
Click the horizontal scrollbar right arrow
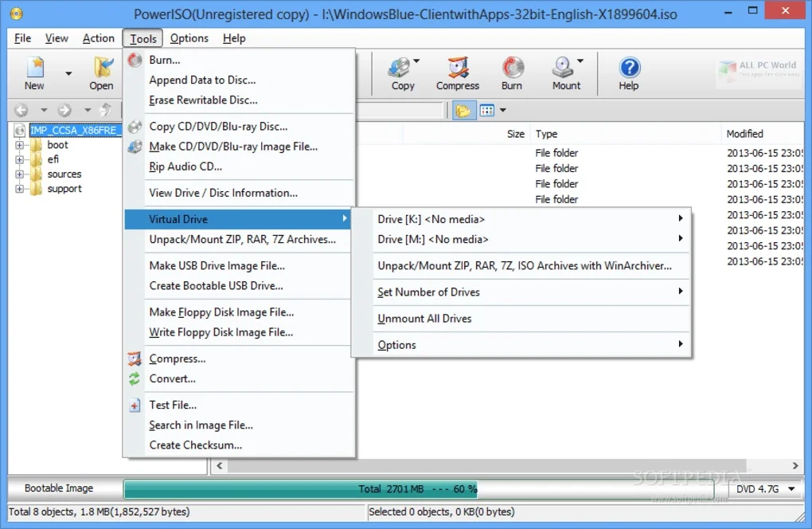coord(795,466)
